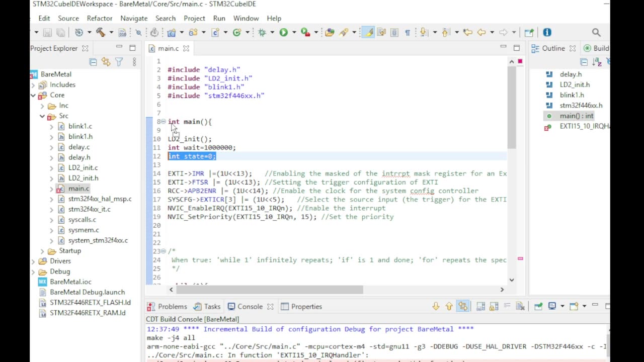Switch to the Properties tab
Screen dimensions: 644x362
[x=301, y=306]
